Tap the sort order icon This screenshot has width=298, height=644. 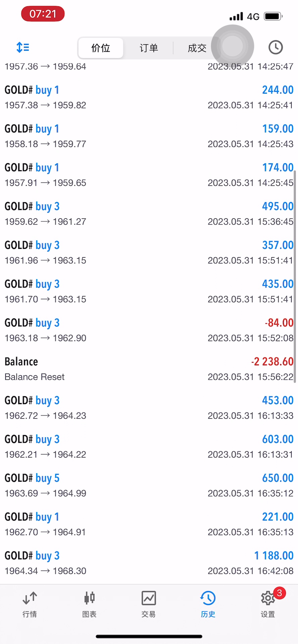pyautogui.click(x=23, y=47)
